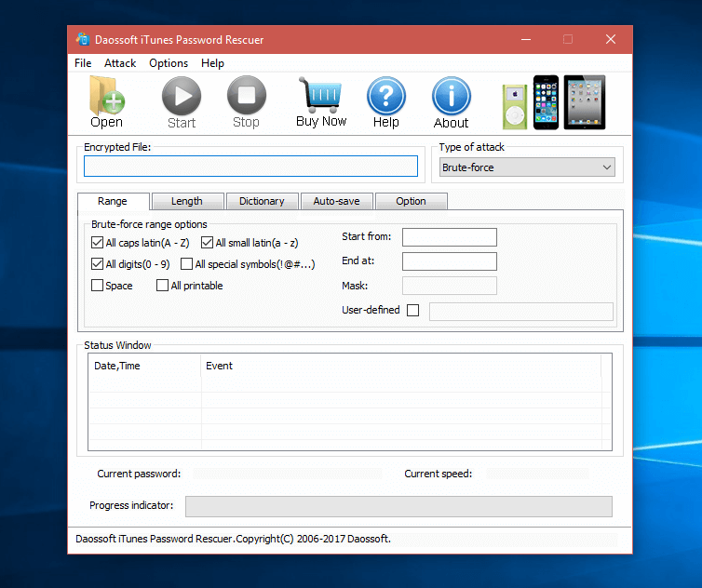This screenshot has height=588, width=702.
Task: Enable All special symbols checkbox
Action: (x=187, y=264)
